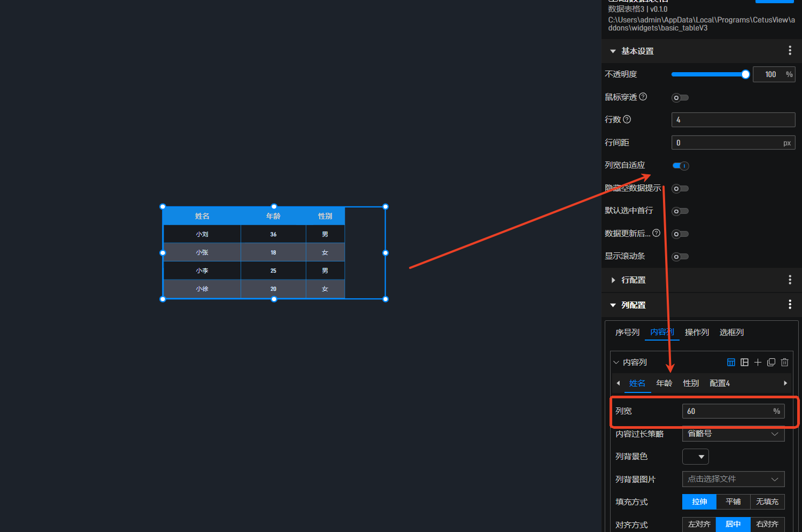
Task: Click the 不透明度 slider handle
Action: (745, 74)
